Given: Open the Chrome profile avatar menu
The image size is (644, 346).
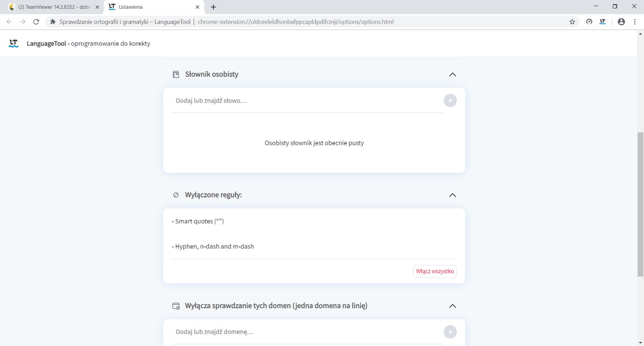Looking at the screenshot, I should [x=621, y=22].
